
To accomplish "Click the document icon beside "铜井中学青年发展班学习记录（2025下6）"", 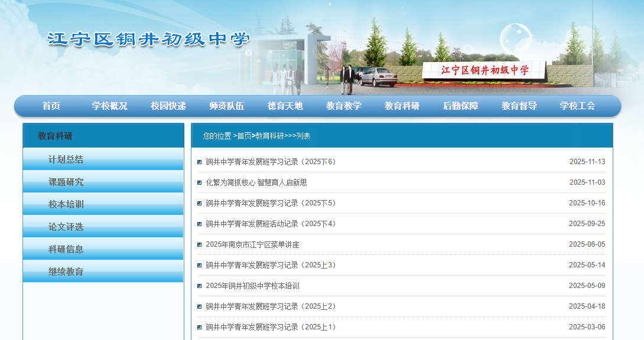I will 200,161.
